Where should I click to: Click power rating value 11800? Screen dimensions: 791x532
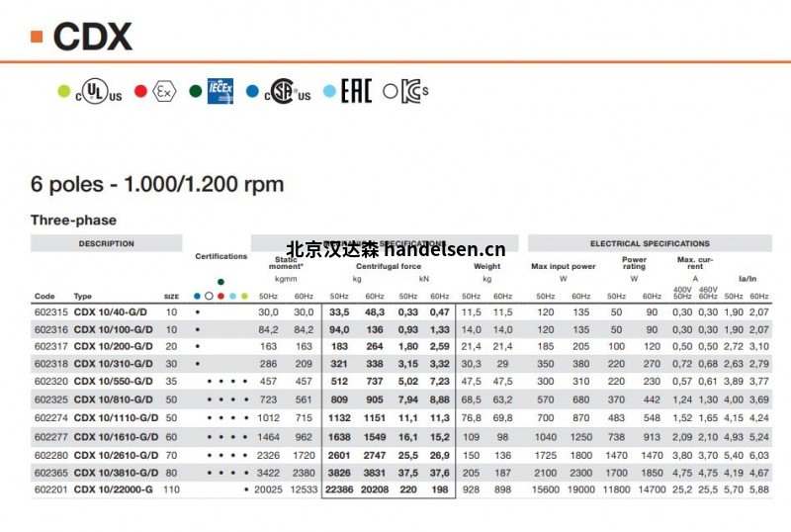(616, 489)
